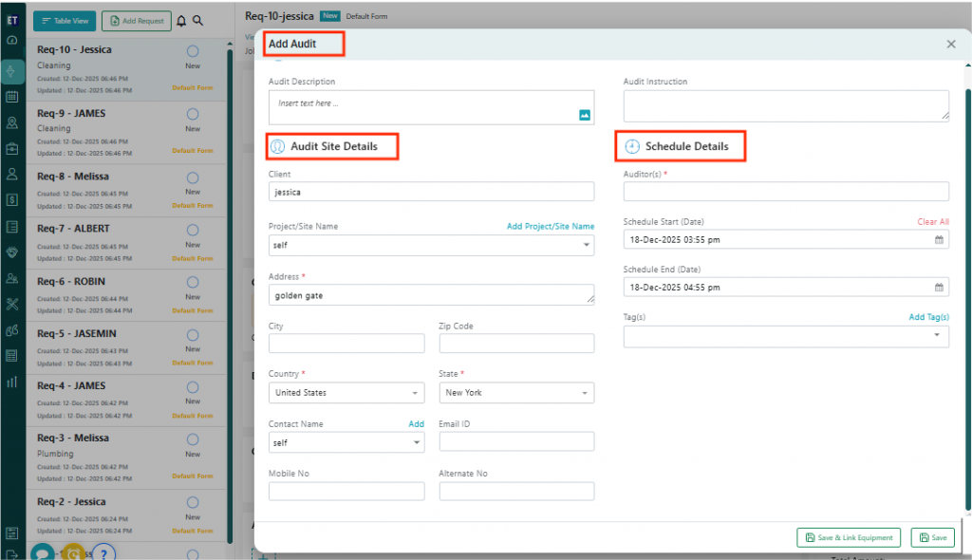The image size is (972, 560).
Task: Click Save & Link Equipment button
Action: [x=849, y=537]
